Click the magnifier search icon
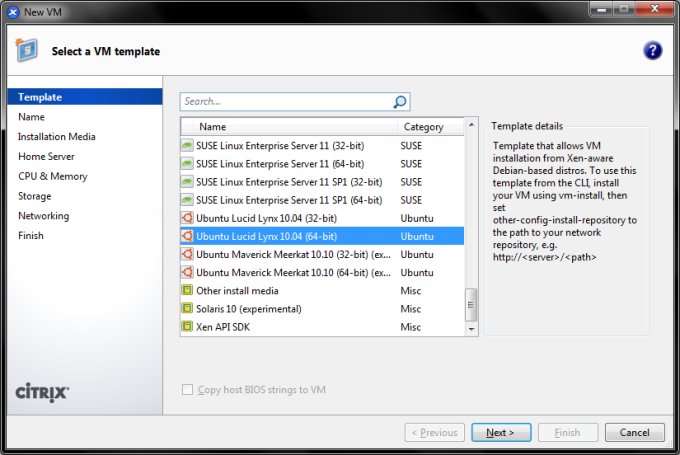This screenshot has width=680, height=455. [399, 101]
